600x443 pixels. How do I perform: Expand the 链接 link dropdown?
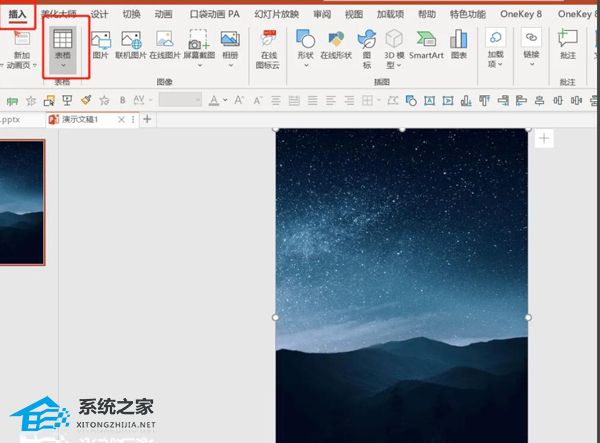click(531, 62)
